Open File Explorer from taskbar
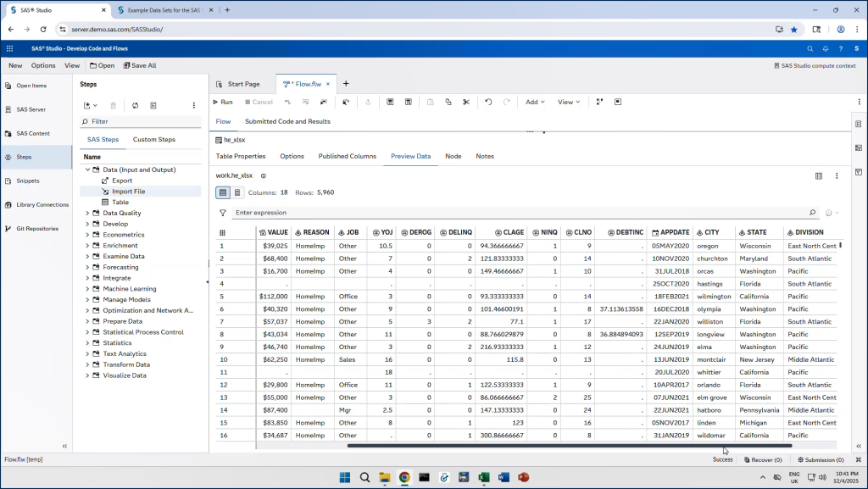This screenshot has width=868, height=489. click(384, 477)
